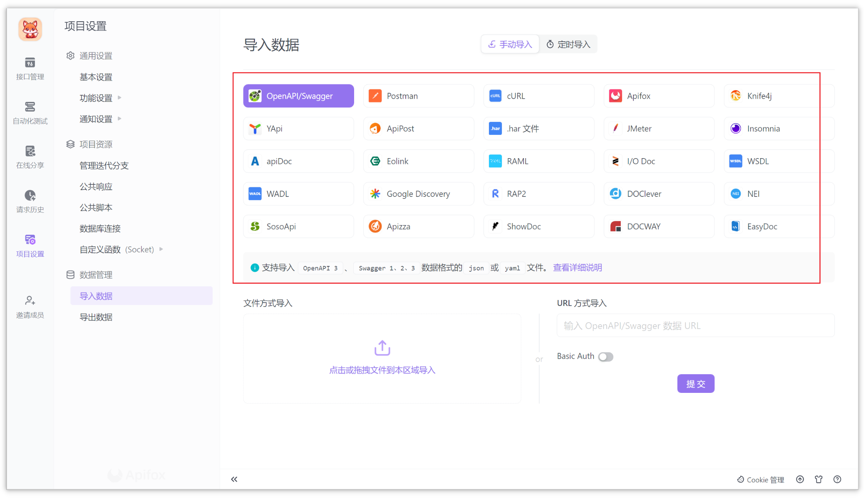This screenshot has width=868, height=499.
Task: Select the apiDoc import format
Action: [x=298, y=161]
